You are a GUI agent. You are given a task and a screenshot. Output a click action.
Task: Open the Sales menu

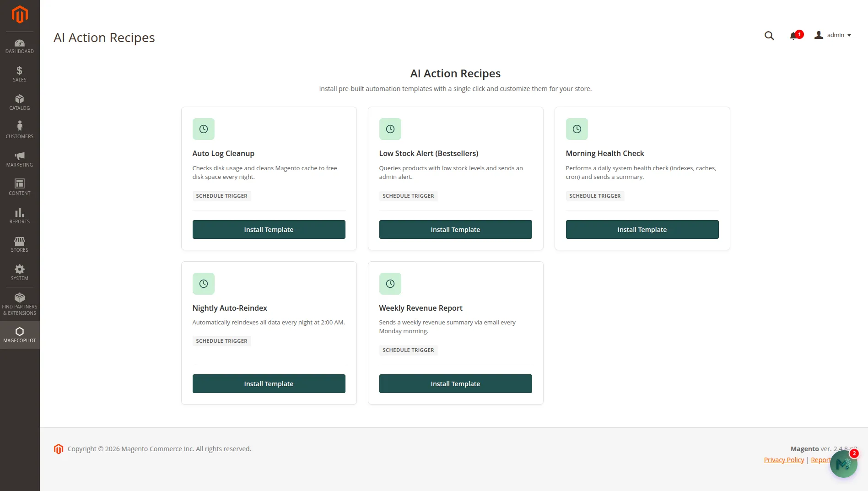click(x=20, y=74)
